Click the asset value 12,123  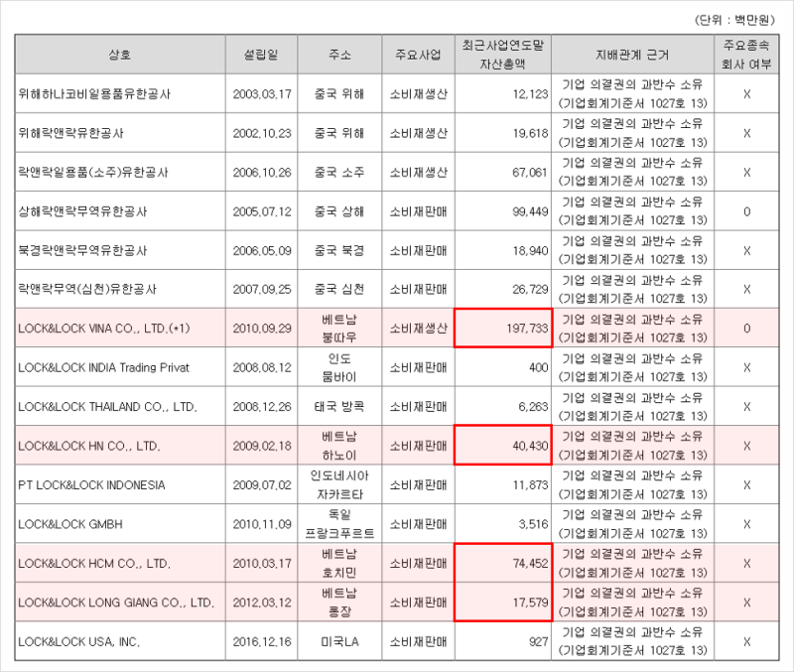(530, 94)
